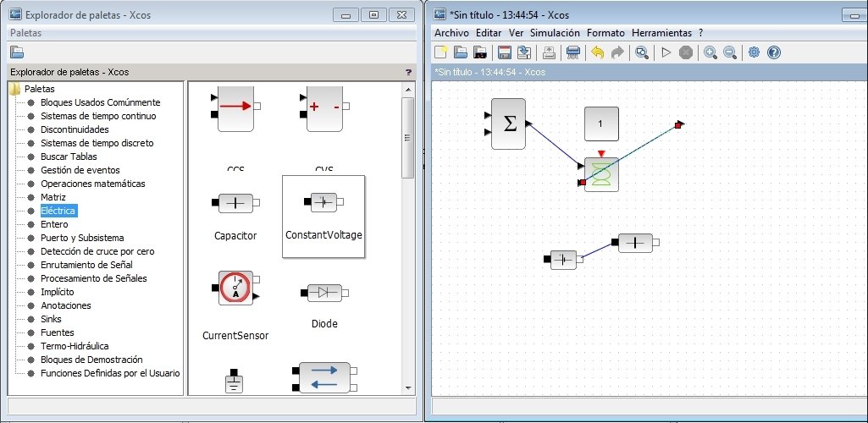Select Funciones Definidas por el Usuario palette
868x423 pixels.
click(110, 373)
